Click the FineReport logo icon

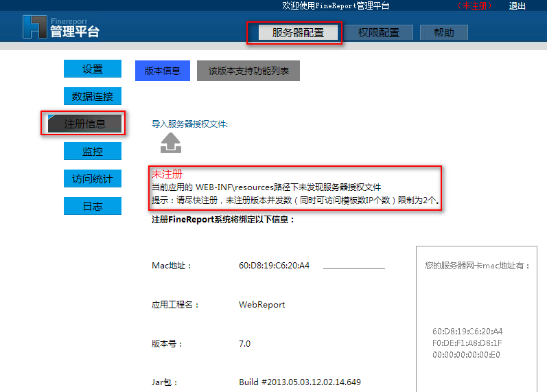[34, 27]
